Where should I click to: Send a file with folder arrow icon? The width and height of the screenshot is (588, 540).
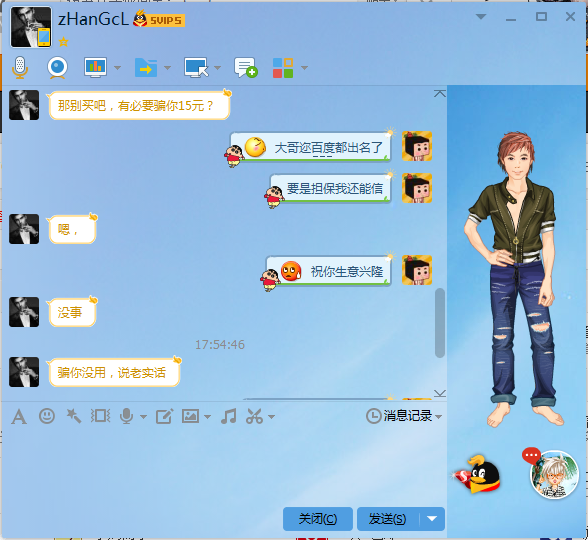point(146,68)
